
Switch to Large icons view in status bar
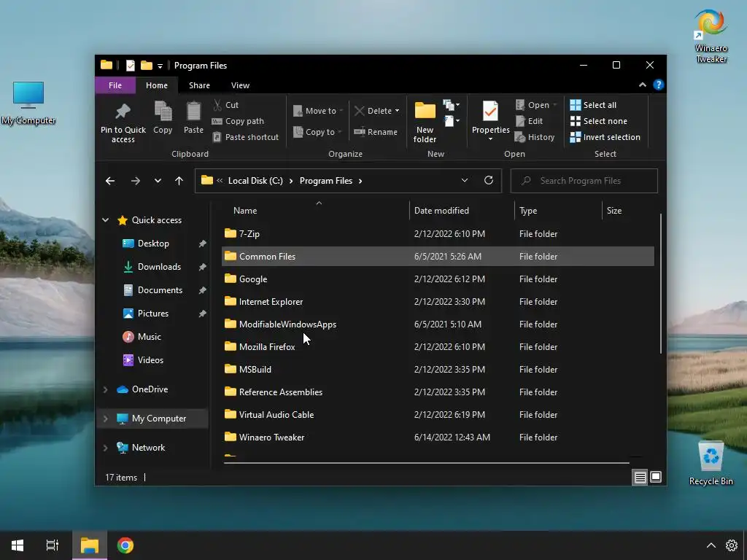656,477
